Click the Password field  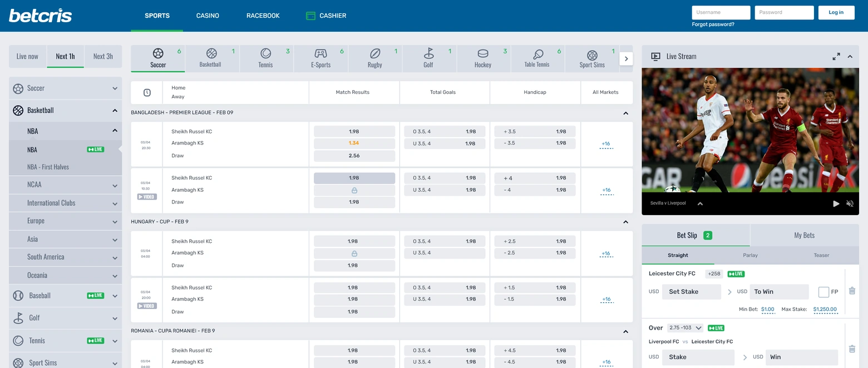tap(785, 12)
